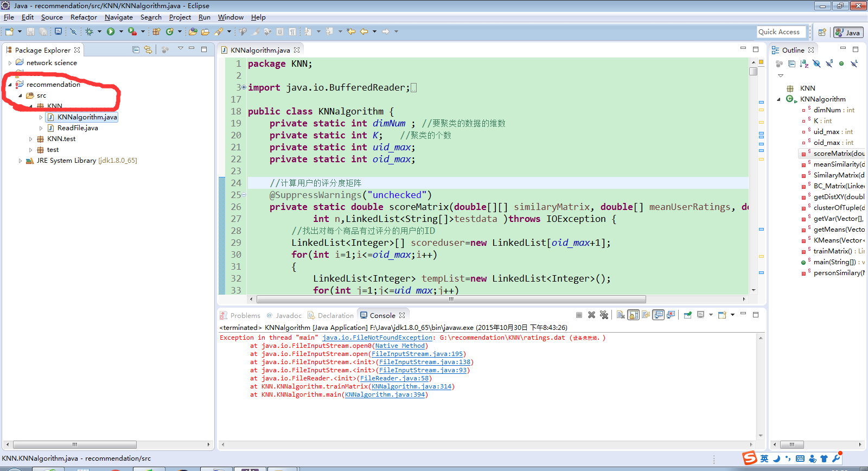Open KNNalgorithm.java:314 stack trace link

[412, 386]
